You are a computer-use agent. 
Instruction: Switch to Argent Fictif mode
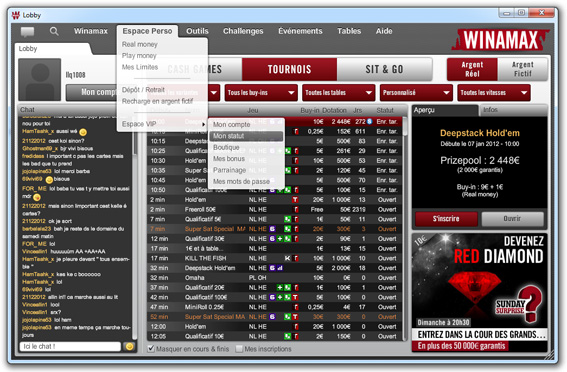[523, 69]
